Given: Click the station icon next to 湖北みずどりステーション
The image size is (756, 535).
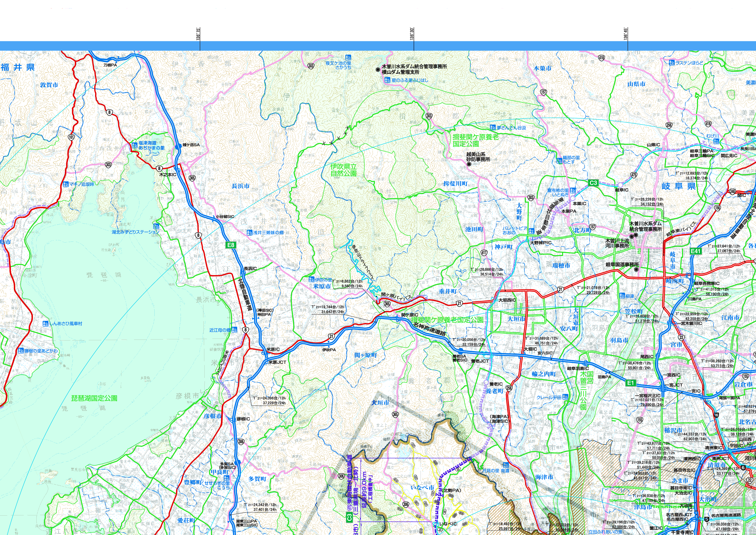Looking at the screenshot, I should [x=156, y=227].
